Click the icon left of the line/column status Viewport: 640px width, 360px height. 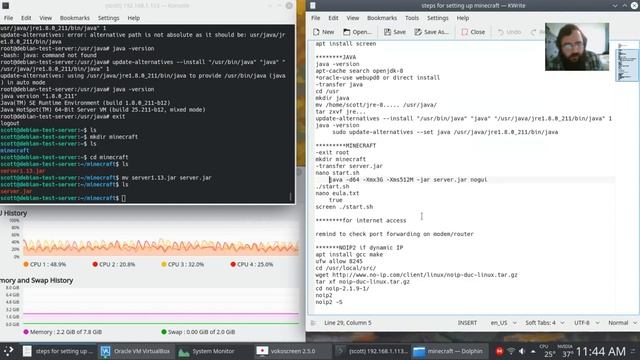coord(313,323)
